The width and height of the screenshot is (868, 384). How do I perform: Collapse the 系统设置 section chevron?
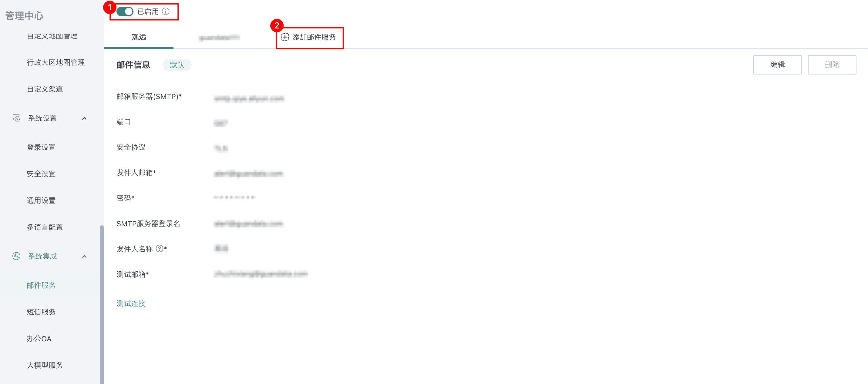pyautogui.click(x=84, y=118)
